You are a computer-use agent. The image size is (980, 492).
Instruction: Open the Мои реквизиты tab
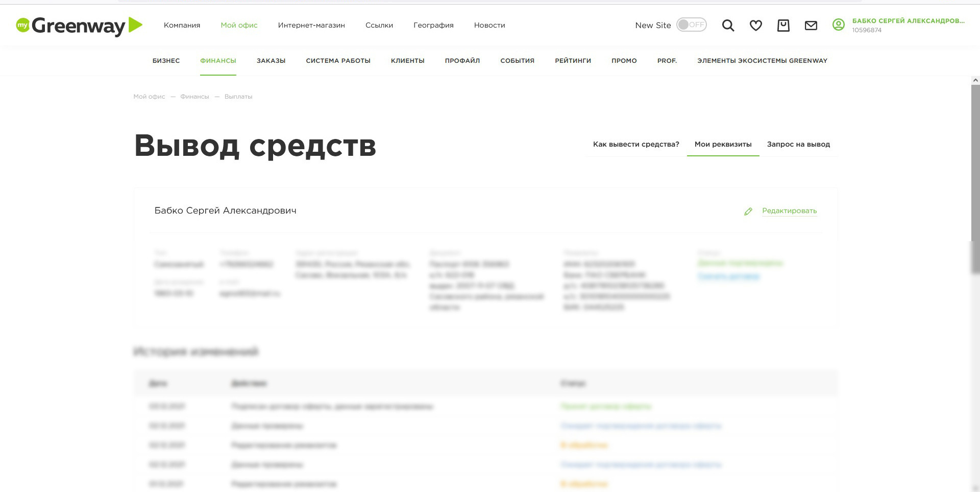723,145
